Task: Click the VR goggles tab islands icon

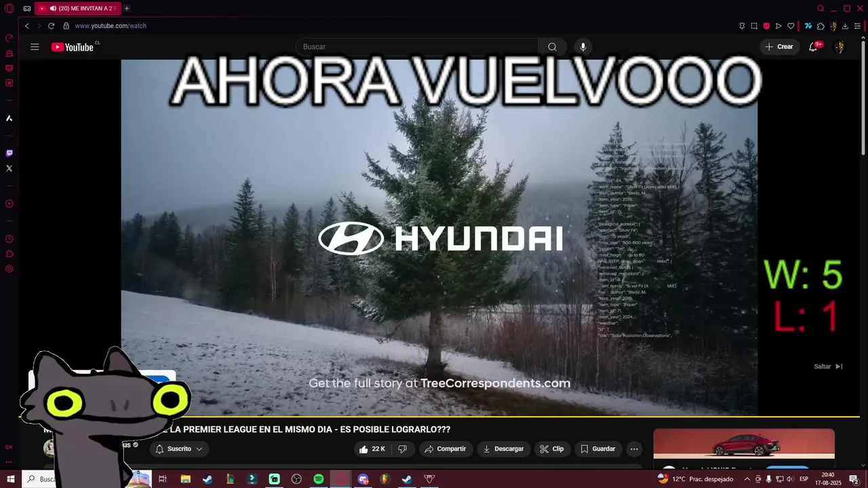Action: coord(26,9)
